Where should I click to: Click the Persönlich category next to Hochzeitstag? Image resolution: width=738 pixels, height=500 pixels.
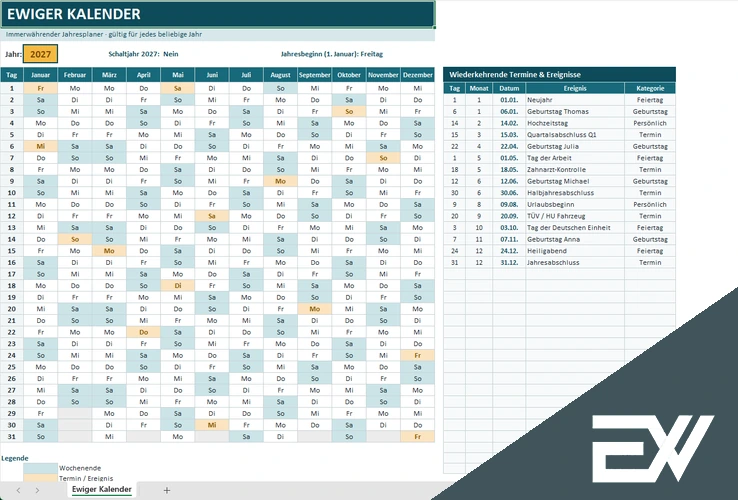tap(650, 123)
